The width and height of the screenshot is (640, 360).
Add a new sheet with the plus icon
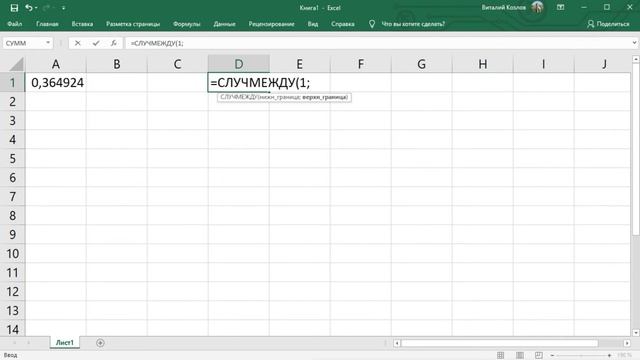coord(100,343)
